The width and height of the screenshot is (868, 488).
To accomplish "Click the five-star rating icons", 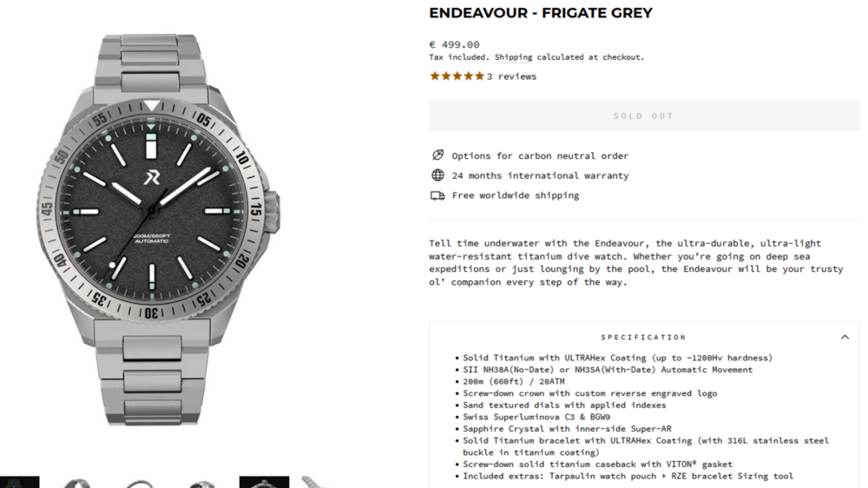I will [x=457, y=76].
